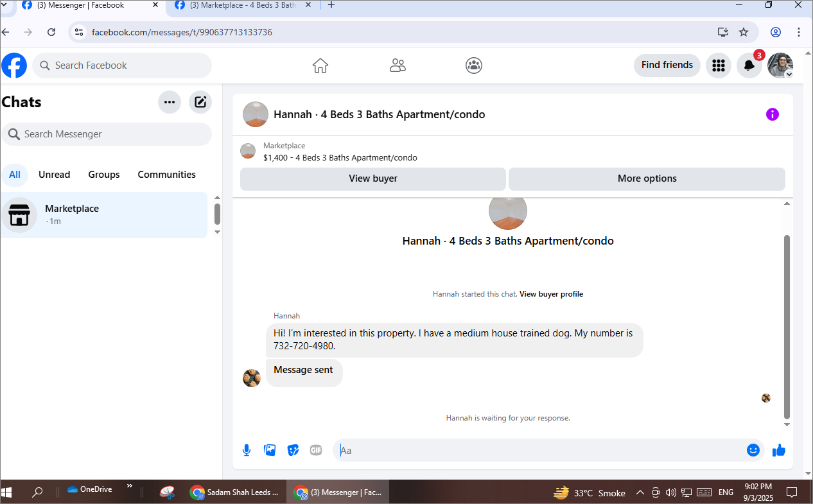Click the address bar URL
813x504 pixels.
182,32
